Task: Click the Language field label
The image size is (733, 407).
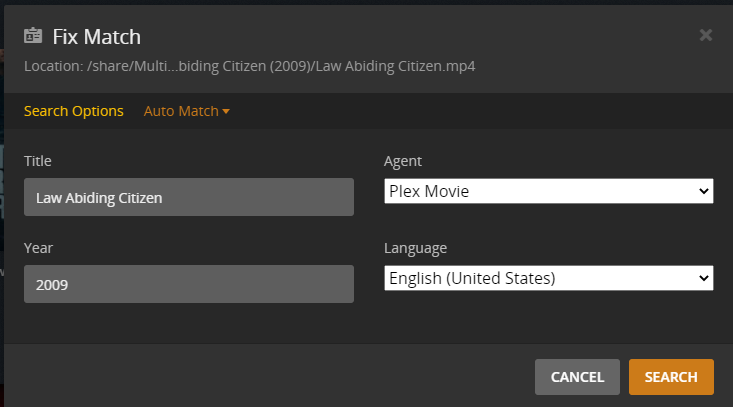Action: [x=415, y=248]
